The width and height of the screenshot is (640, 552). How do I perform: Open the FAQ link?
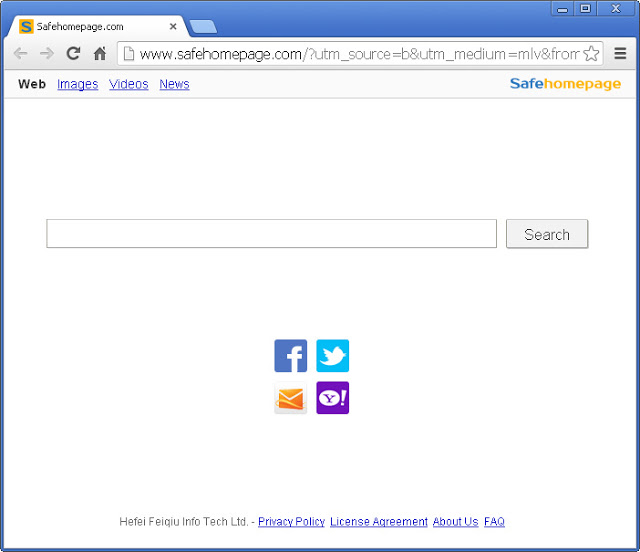(x=494, y=522)
